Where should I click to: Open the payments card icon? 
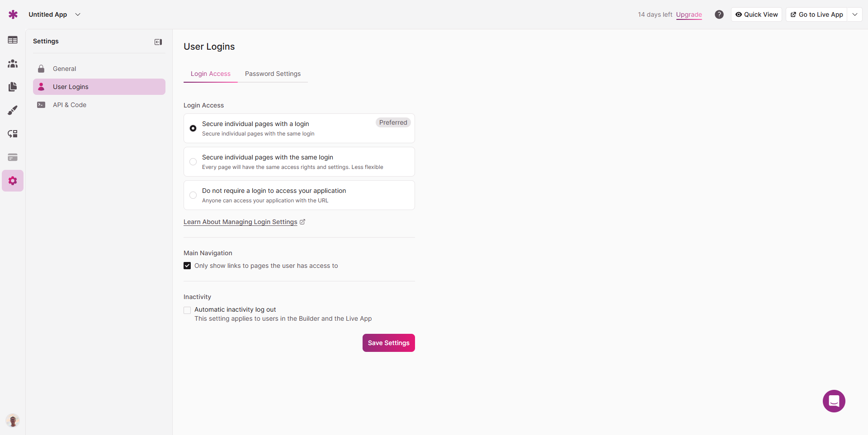tap(13, 157)
